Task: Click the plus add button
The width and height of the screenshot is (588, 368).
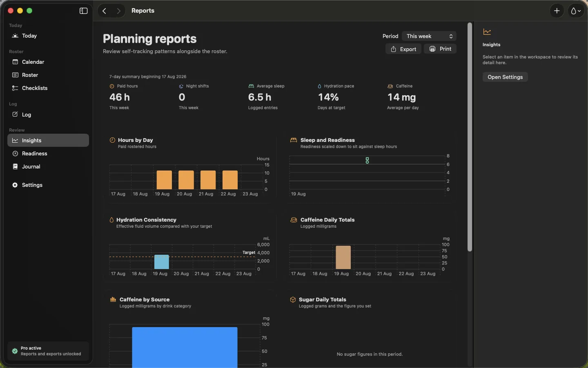Action: click(x=557, y=11)
